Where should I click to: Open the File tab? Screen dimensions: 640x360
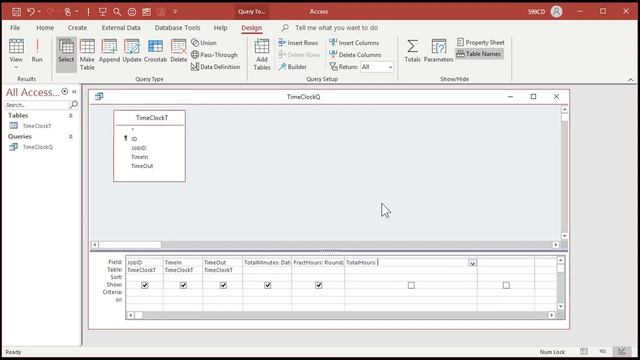pos(15,28)
